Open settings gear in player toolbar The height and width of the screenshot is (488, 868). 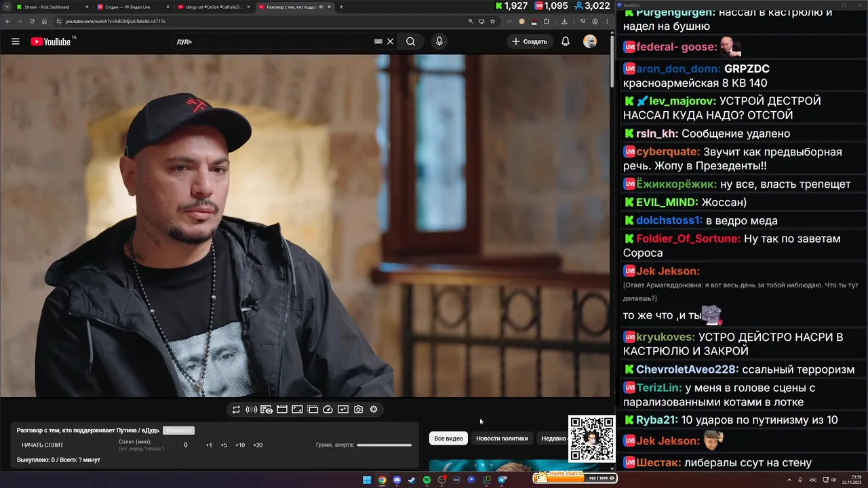point(374,409)
